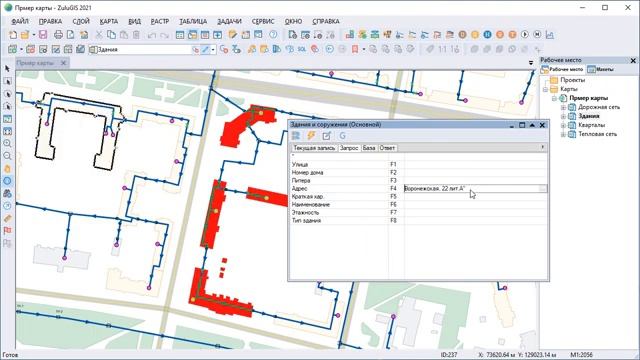Image resolution: width=640 pixels, height=360 pixels.
Task: Click the round play arrow icon
Action: (525, 35)
